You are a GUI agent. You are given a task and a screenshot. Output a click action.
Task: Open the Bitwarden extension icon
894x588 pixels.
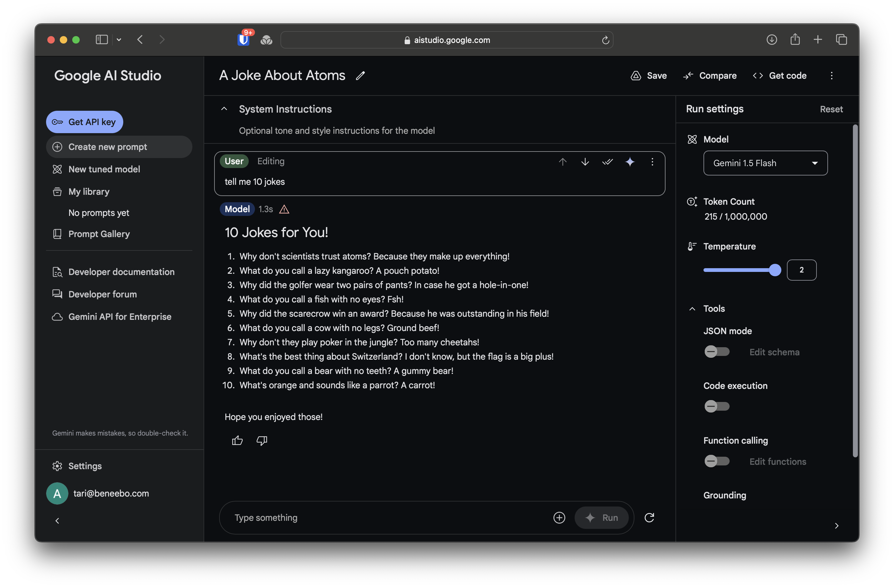pyautogui.click(x=243, y=40)
